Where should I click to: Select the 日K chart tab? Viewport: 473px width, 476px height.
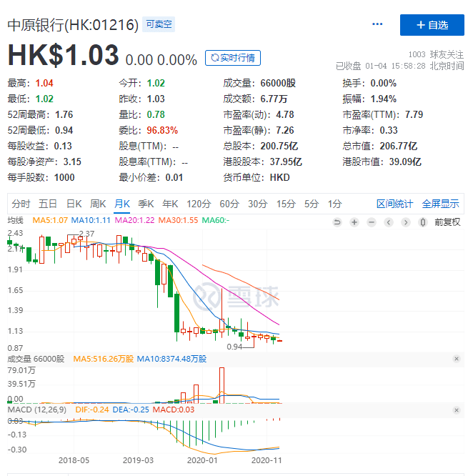74,204
